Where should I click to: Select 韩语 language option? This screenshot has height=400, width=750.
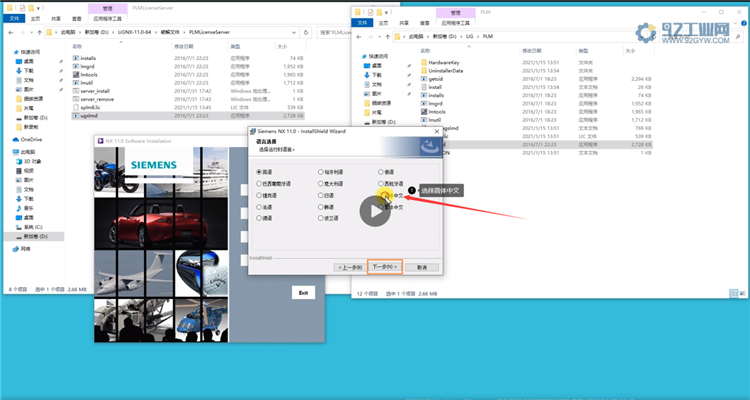pyautogui.click(x=320, y=207)
